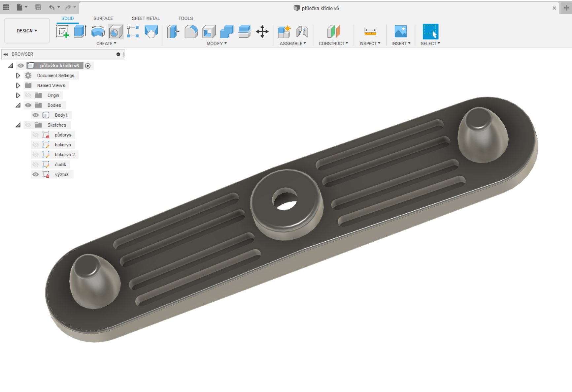Select the Fillet tool
572x392 pixels.
191,32
